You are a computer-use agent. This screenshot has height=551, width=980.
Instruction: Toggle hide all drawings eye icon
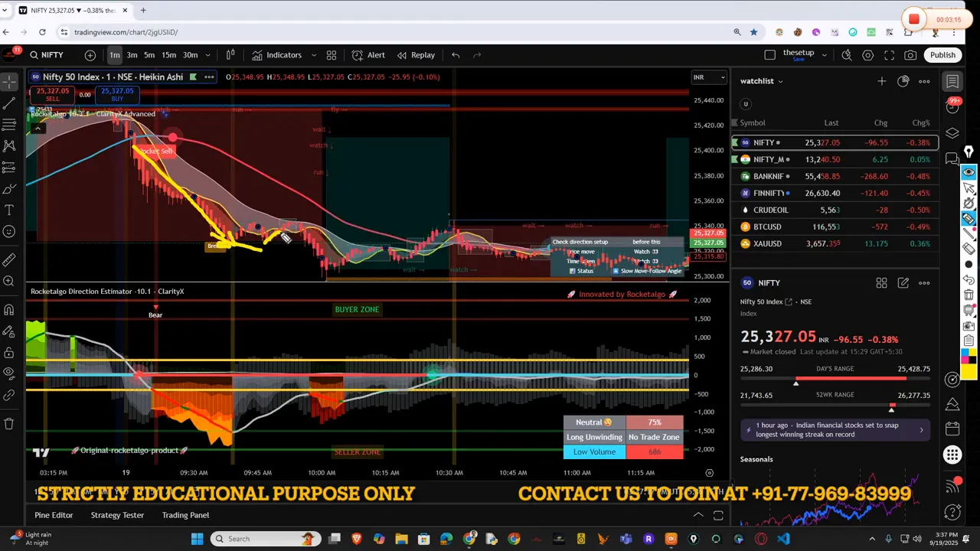(x=9, y=373)
